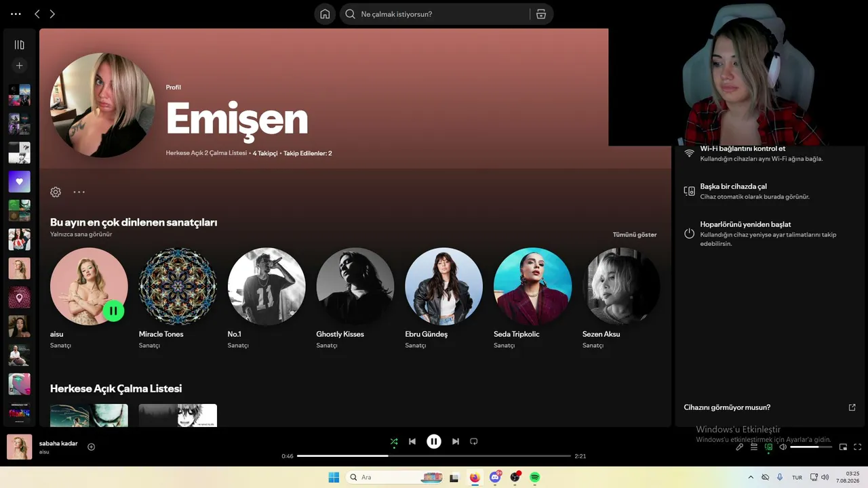
Task: Click the sabaha kadar song title
Action: coord(58,443)
